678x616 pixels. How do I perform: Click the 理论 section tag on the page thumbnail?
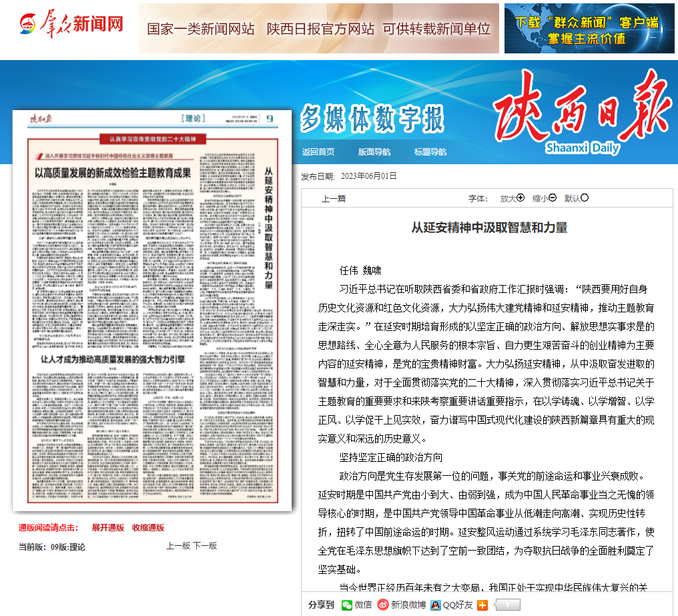(194, 118)
